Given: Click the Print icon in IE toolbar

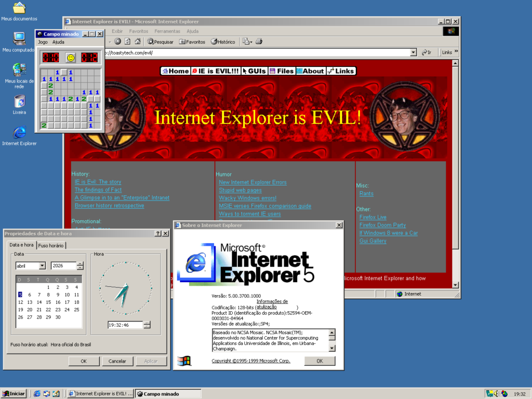Looking at the screenshot, I should click(259, 42).
